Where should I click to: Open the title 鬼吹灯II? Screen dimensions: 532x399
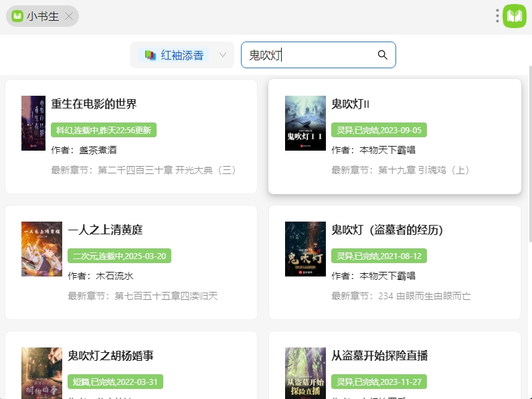click(350, 104)
